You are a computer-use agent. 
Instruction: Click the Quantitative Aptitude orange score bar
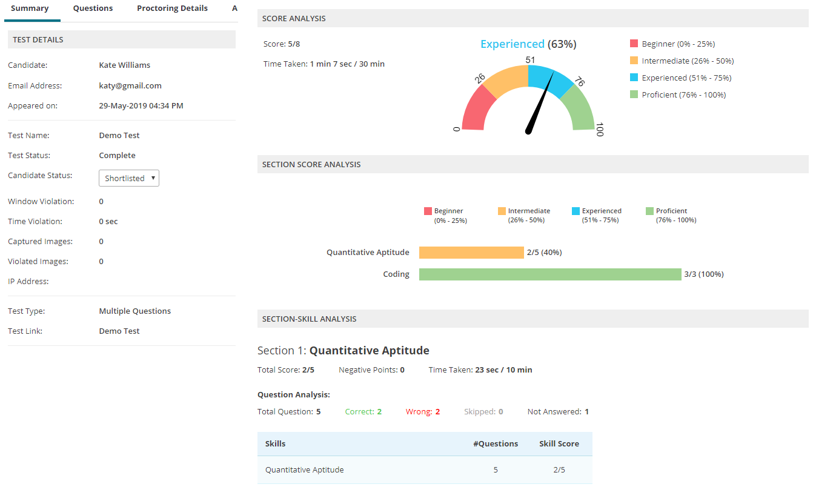tap(471, 253)
